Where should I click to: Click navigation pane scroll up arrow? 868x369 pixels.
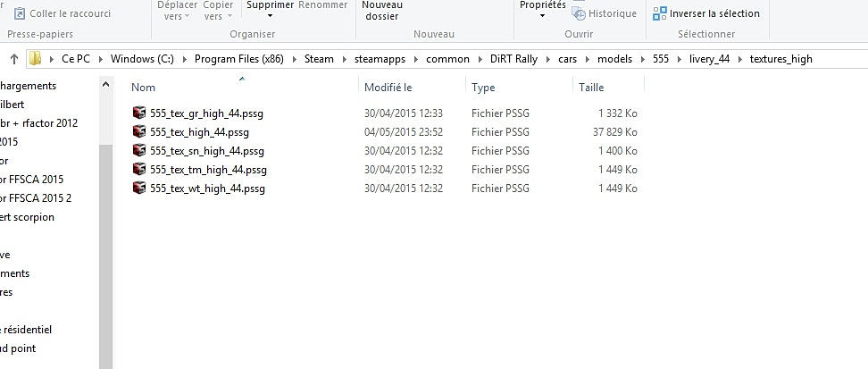(105, 85)
